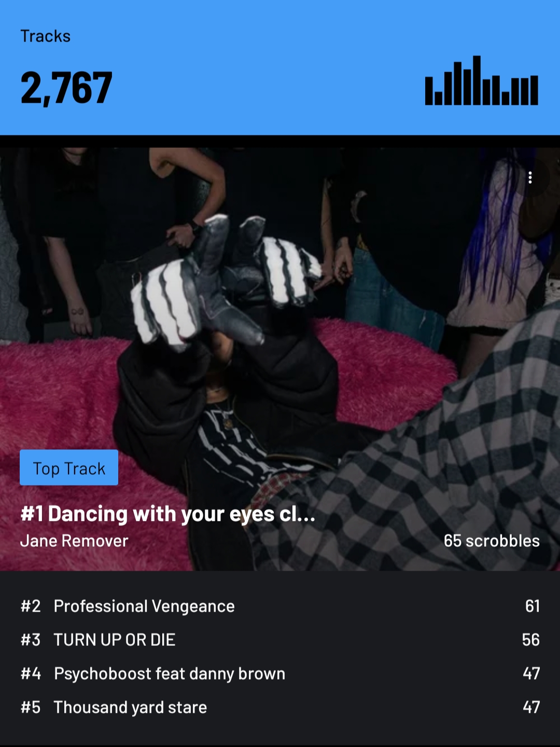Click the Top Track badge
The width and height of the screenshot is (560, 747).
tap(69, 468)
